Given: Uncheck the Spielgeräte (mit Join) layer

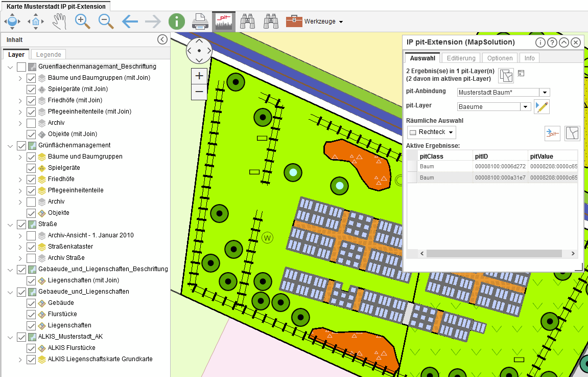Looking at the screenshot, I should point(31,89).
